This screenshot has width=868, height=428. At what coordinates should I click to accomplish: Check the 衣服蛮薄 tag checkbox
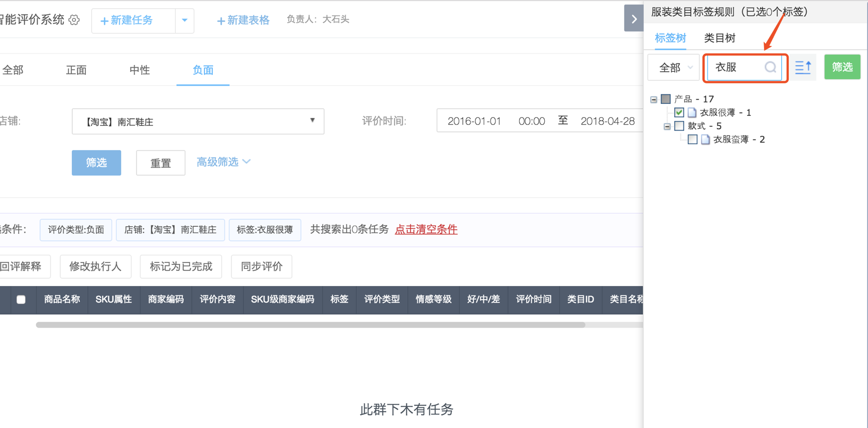click(x=692, y=139)
